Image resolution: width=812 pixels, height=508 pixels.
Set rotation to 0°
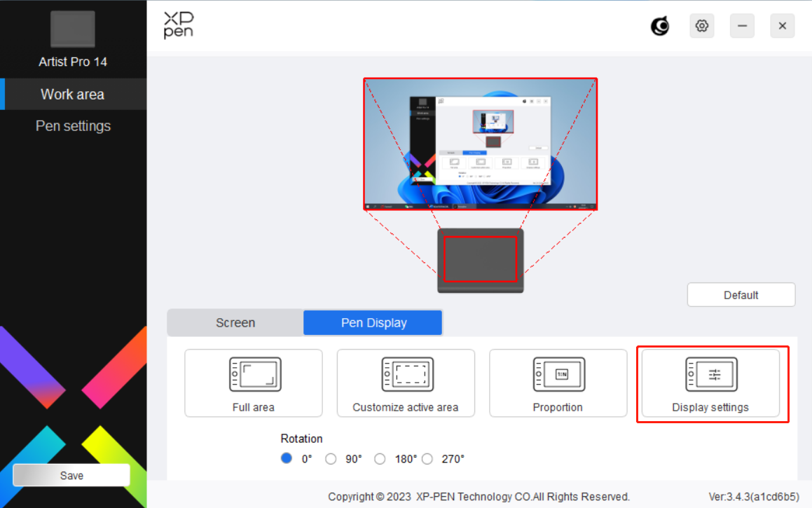[287, 459]
